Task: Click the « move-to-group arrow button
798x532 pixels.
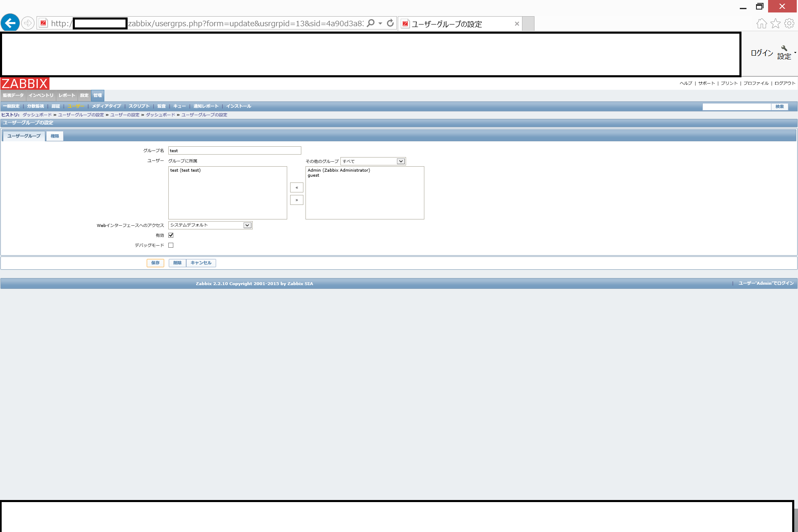Action: (x=297, y=188)
